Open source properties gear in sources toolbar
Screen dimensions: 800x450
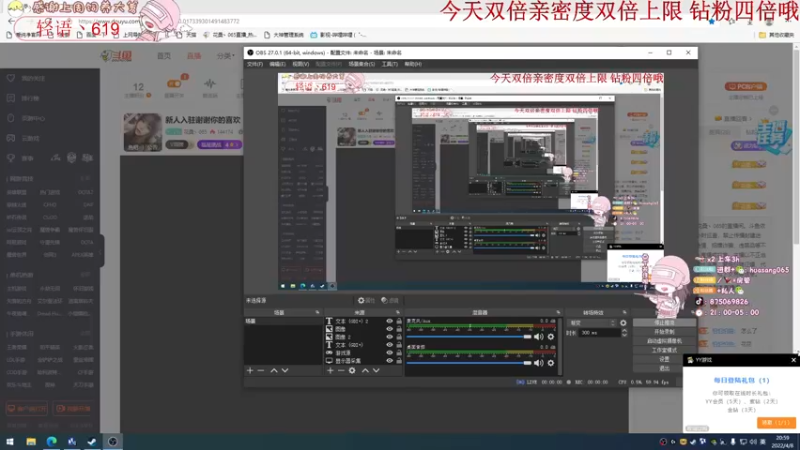click(x=352, y=370)
